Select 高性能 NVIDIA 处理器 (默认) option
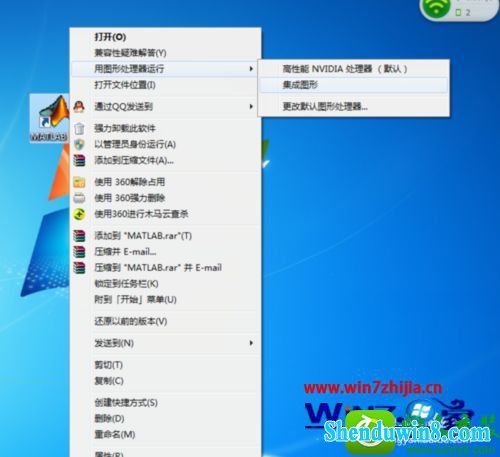The width and height of the screenshot is (500, 457). coord(354,69)
